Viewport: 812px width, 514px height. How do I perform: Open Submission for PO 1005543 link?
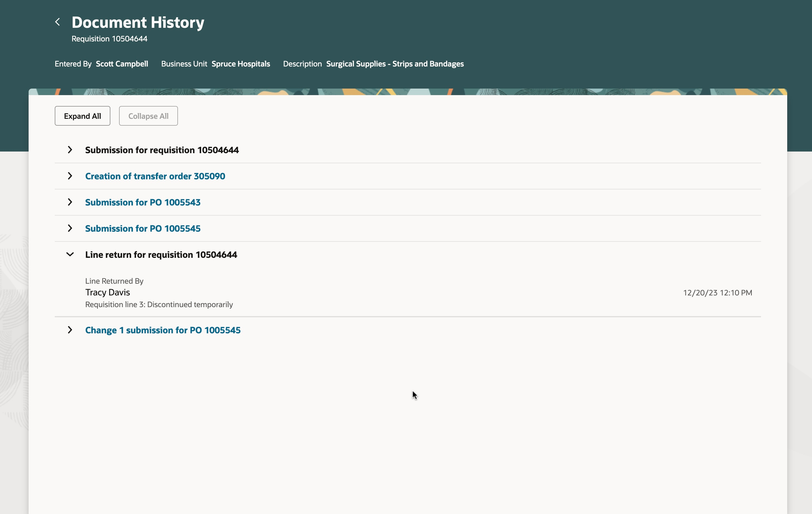coord(143,202)
